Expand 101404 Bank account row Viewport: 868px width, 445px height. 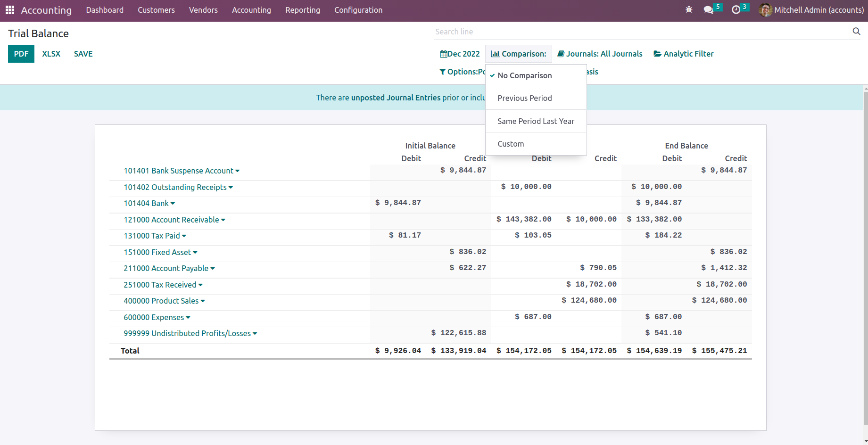[x=149, y=203]
